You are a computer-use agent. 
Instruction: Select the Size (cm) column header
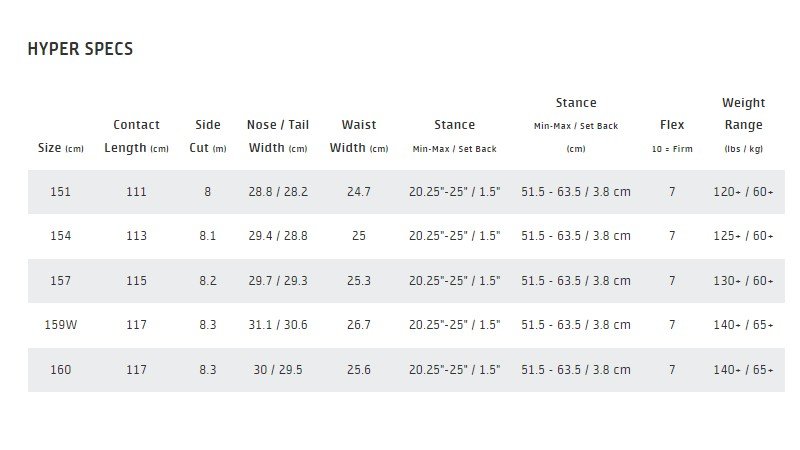[x=61, y=148]
